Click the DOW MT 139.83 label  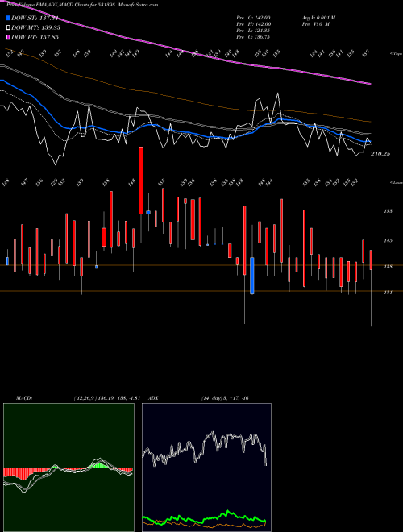click(x=35, y=28)
